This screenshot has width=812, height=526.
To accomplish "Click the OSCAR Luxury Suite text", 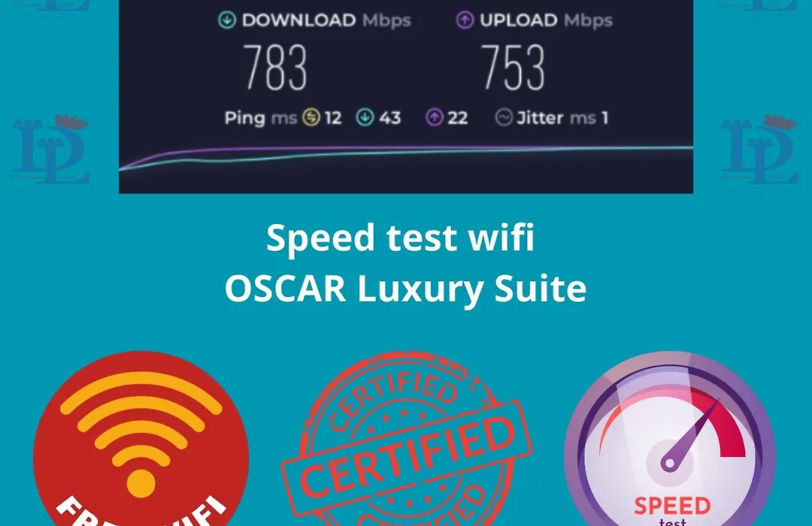I will pos(405,288).
